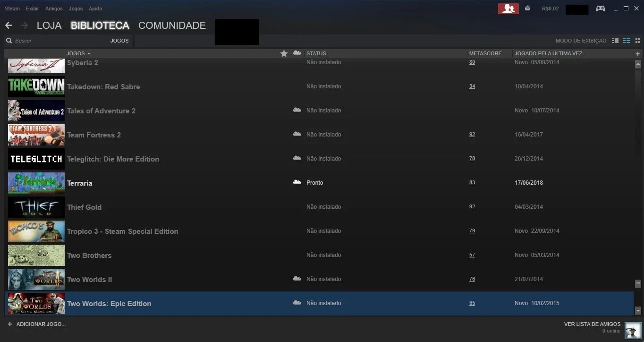
Task: Open the Ajuda menu
Action: 95,9
